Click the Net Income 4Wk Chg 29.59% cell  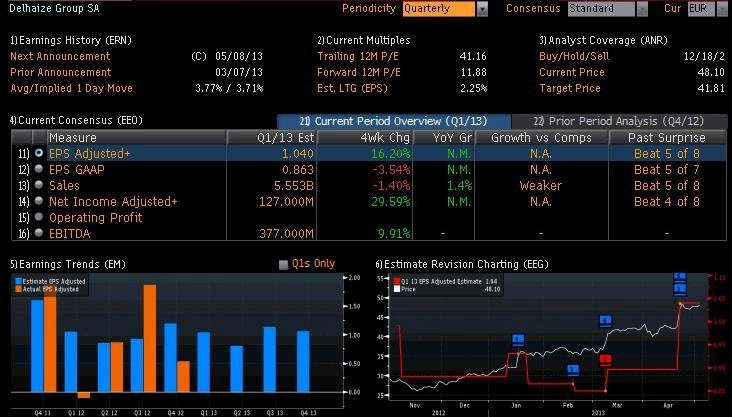coord(365,201)
